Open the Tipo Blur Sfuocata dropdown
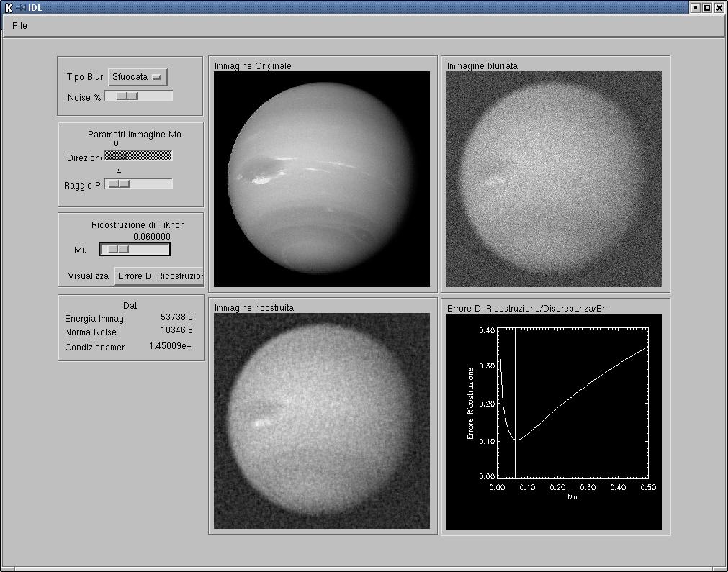Screen dimensions: 728x572 click(x=138, y=77)
